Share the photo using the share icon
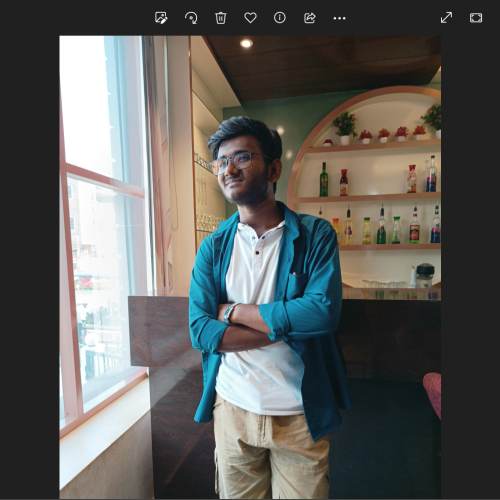 click(x=310, y=18)
